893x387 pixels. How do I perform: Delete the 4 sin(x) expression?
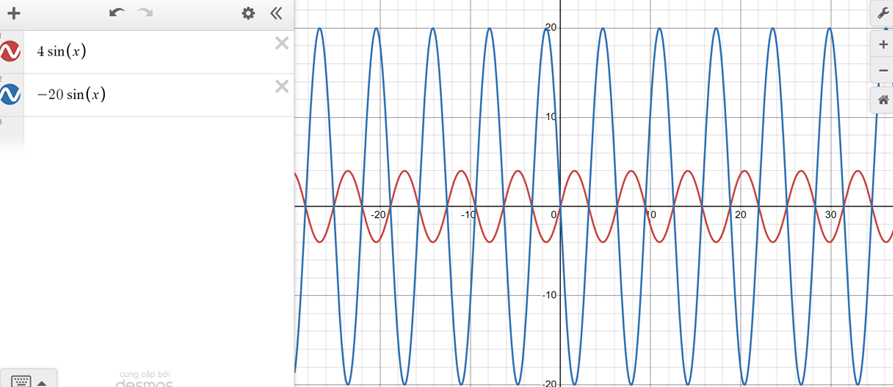pyautogui.click(x=282, y=43)
